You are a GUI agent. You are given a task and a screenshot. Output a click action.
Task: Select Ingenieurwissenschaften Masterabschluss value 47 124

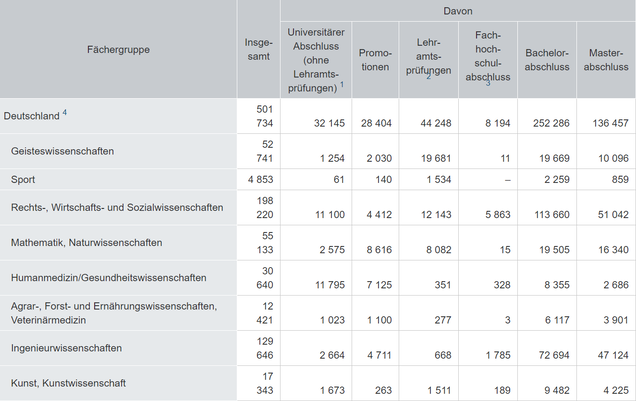point(613,356)
